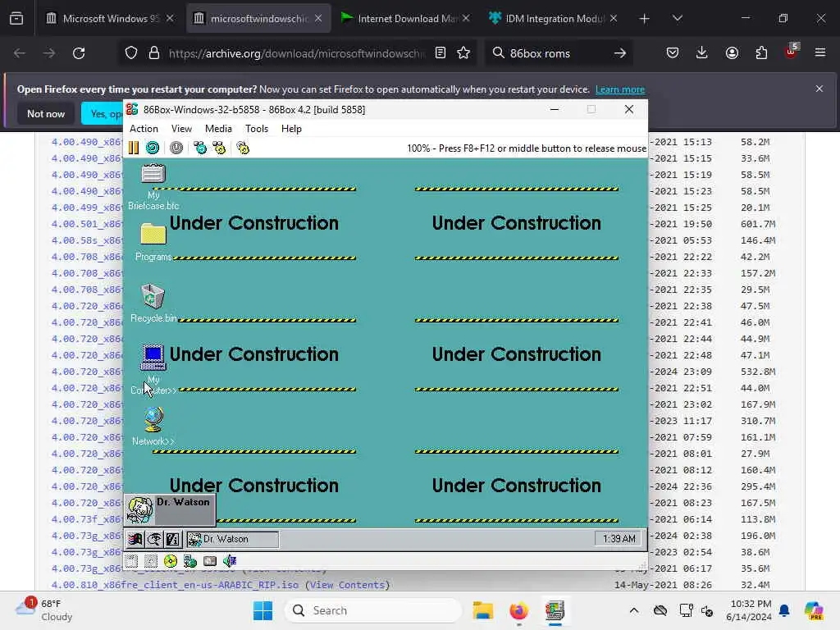
Task: Open the My Computer icon on the emulated desktop
Action: [153, 358]
